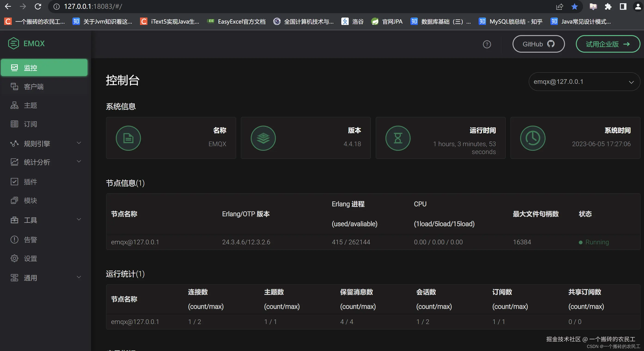644x351 pixels.
Task: Click the share page icon in address bar
Action: [x=559, y=6]
